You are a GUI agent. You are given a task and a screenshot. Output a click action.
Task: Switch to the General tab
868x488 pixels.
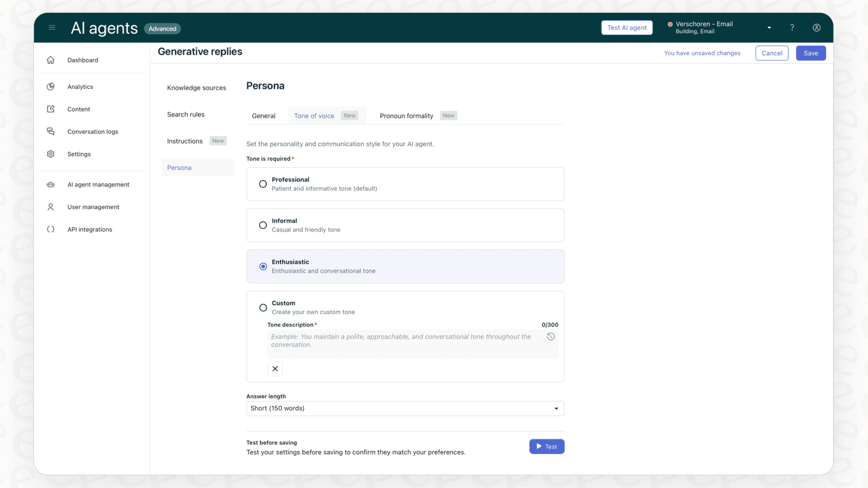(x=264, y=116)
